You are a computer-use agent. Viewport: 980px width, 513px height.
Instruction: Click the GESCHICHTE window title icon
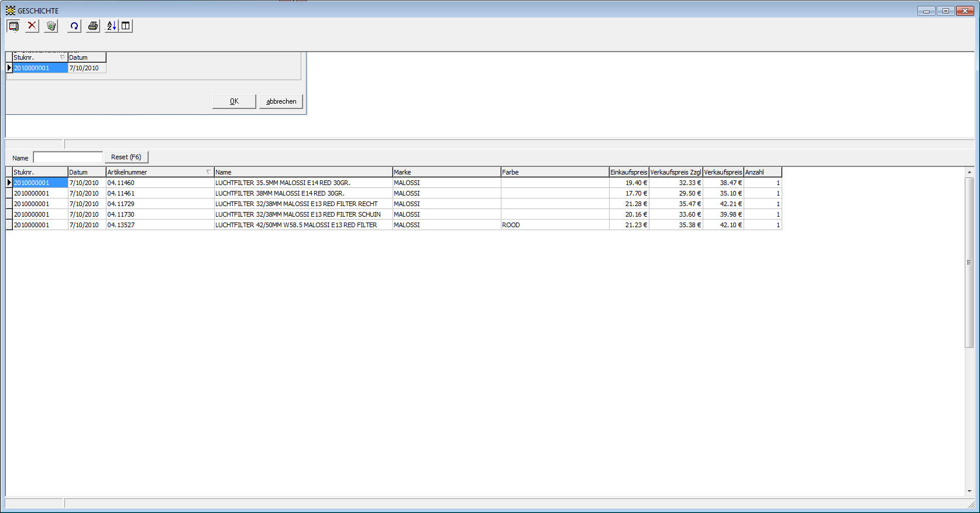pos(11,11)
